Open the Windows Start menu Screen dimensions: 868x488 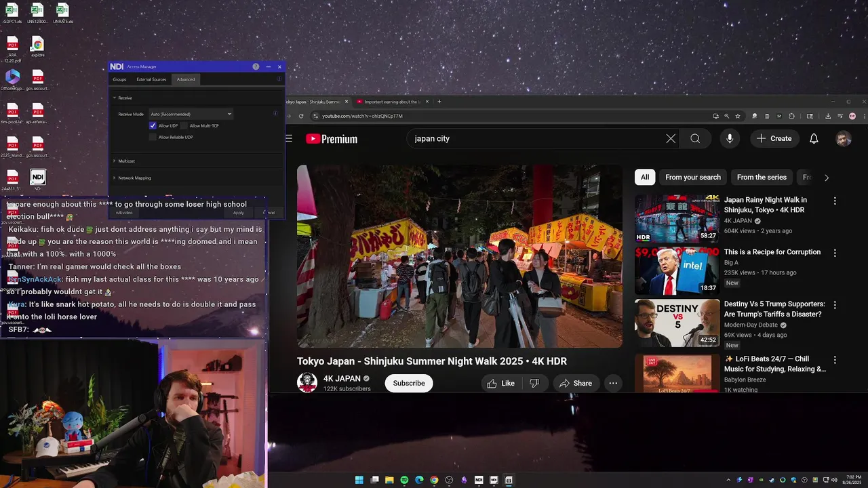coord(359,480)
